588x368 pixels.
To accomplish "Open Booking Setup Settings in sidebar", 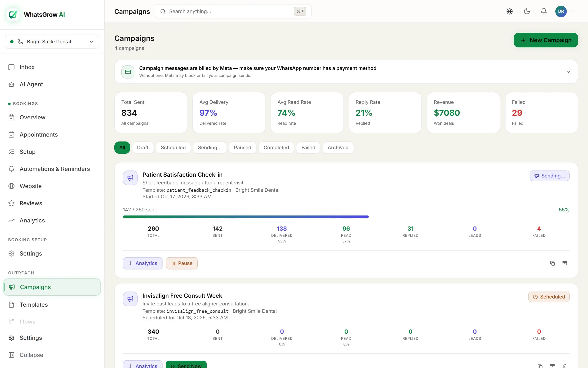I will coord(52,254).
